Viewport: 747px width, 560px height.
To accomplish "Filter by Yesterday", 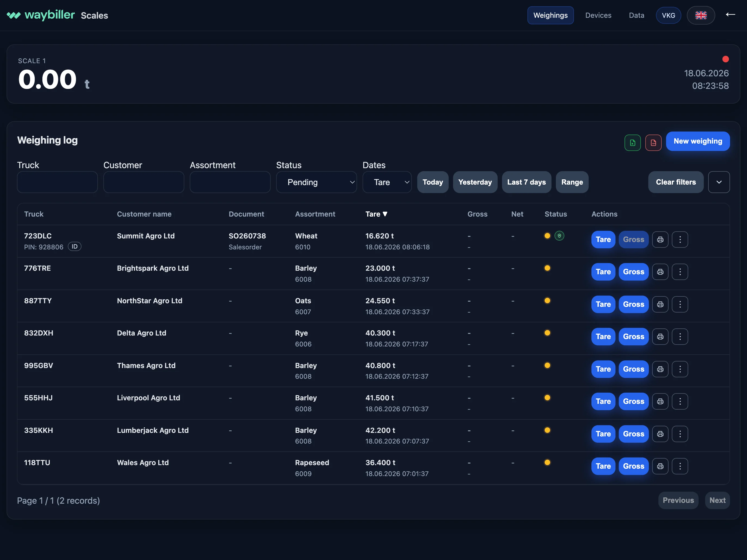I will 475,182.
